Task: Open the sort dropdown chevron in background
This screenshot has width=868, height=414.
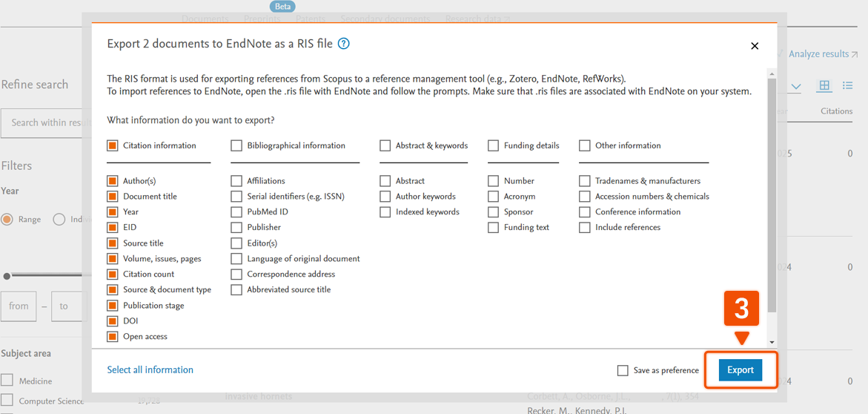Action: [795, 86]
